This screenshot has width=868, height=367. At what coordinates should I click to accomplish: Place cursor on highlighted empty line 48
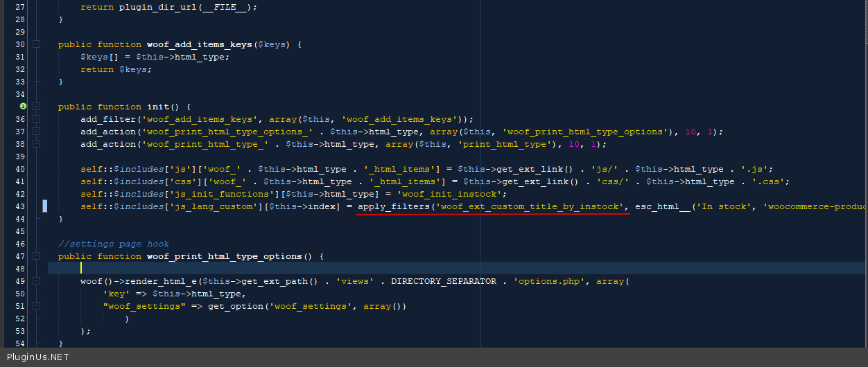click(x=277, y=269)
